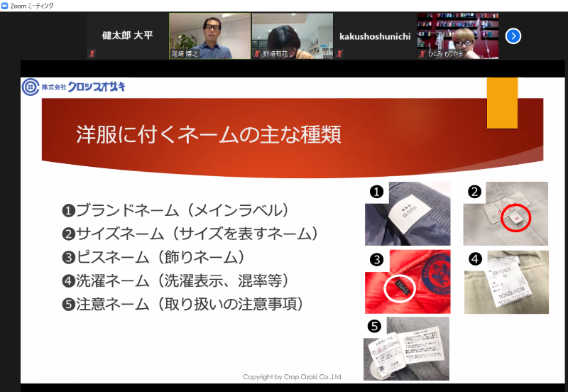Click the orange rectangle on slide header
Image resolution: width=568 pixels, height=392 pixels.
pyautogui.click(x=502, y=103)
